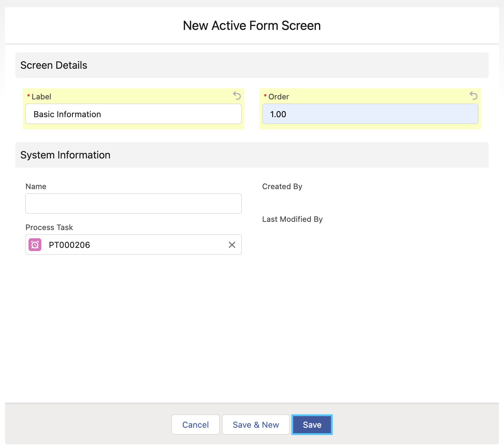Cancel creating the form screen
Viewport: 504px width, 448px height.
coord(195,424)
